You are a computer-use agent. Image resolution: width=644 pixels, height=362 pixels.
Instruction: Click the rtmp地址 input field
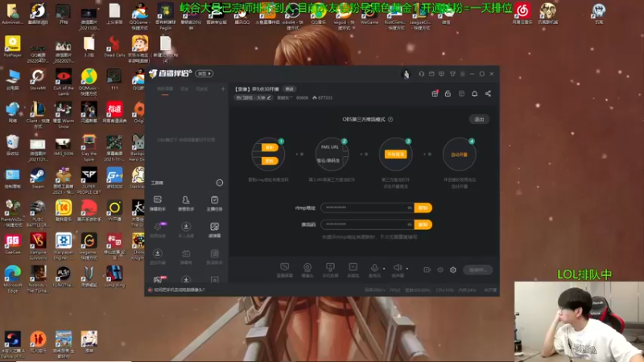pyautogui.click(x=367, y=208)
